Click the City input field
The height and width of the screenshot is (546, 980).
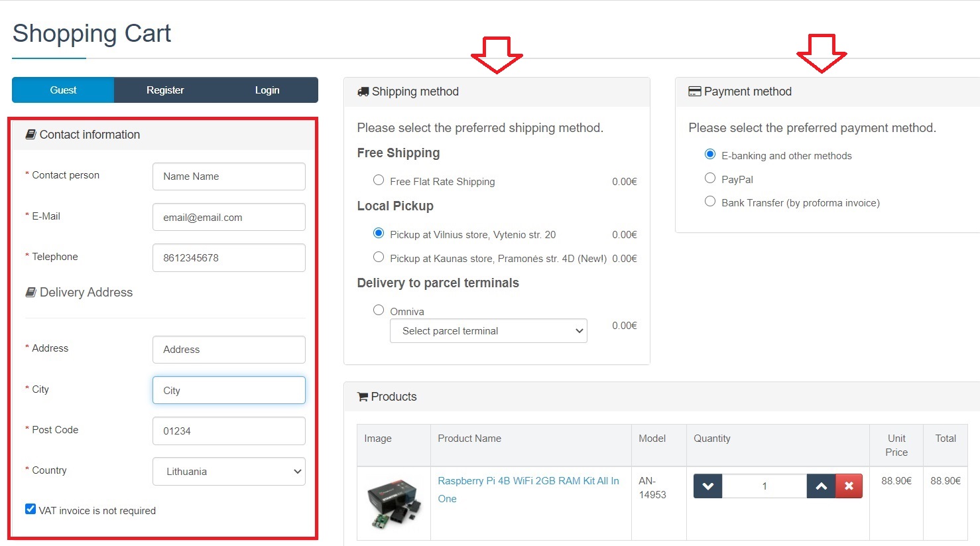229,390
